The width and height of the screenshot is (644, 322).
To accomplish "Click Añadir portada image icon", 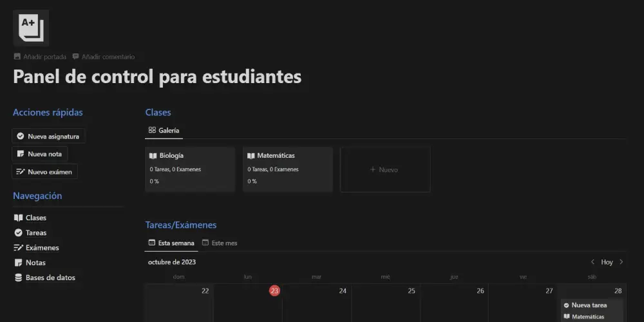I will [x=17, y=57].
